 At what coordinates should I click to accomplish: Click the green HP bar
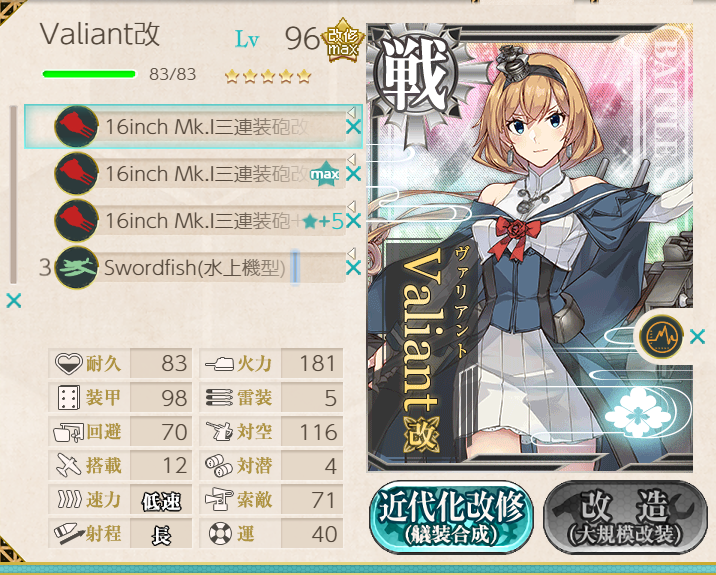[x=89, y=74]
